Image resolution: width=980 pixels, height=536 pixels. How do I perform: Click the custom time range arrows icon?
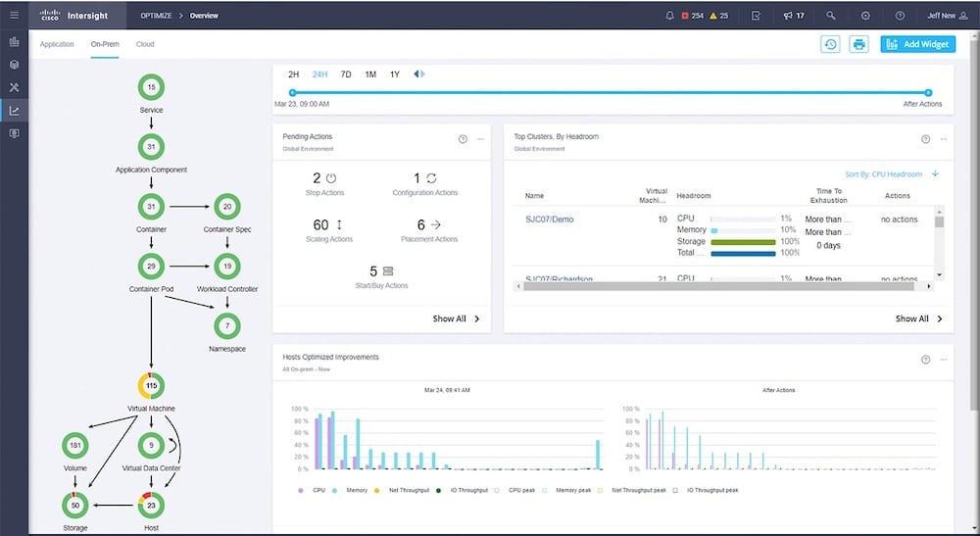418,74
